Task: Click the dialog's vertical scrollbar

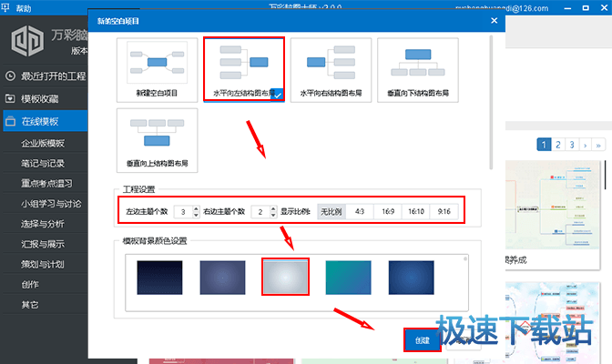Action: click(491, 102)
